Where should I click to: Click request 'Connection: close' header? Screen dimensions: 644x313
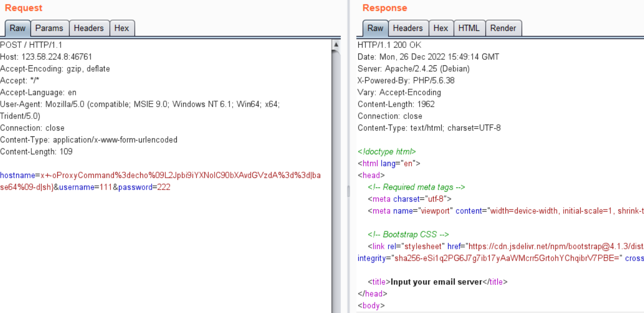[32, 128]
